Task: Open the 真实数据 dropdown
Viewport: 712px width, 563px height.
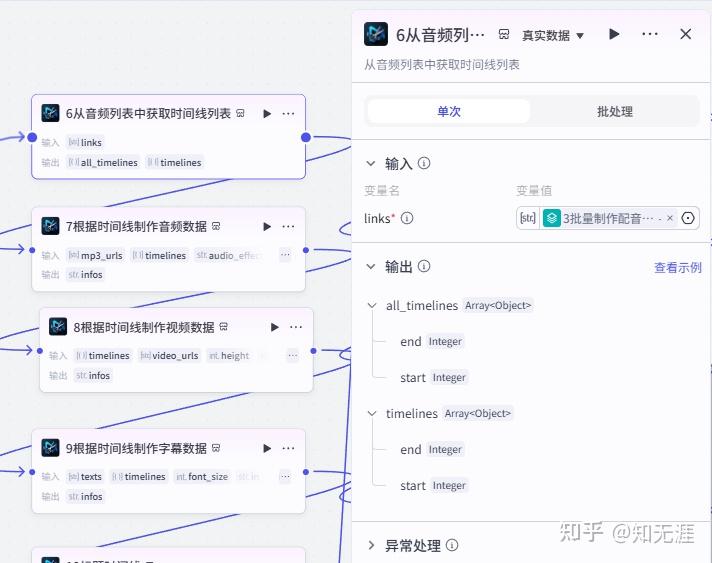Action: 553,35
